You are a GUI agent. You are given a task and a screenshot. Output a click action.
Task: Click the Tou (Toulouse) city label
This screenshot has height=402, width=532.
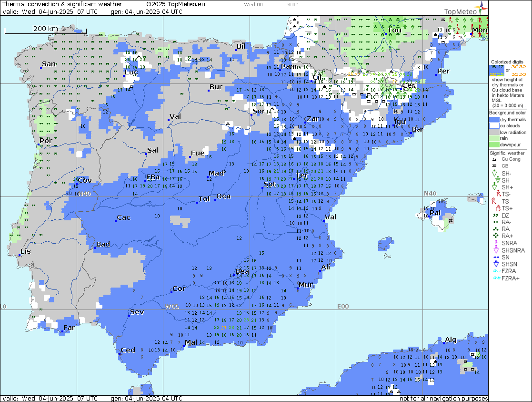[x=394, y=30]
